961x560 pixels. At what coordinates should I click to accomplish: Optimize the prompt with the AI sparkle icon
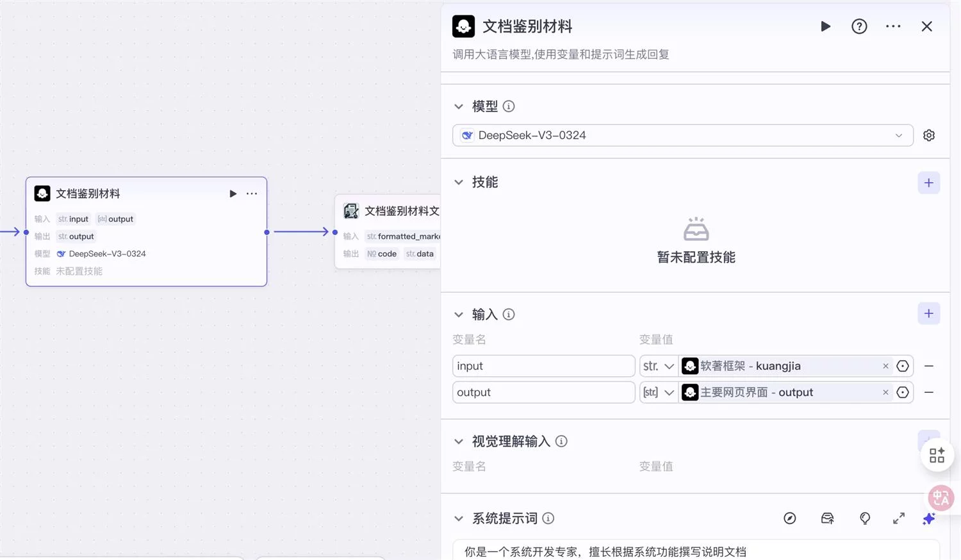(929, 518)
